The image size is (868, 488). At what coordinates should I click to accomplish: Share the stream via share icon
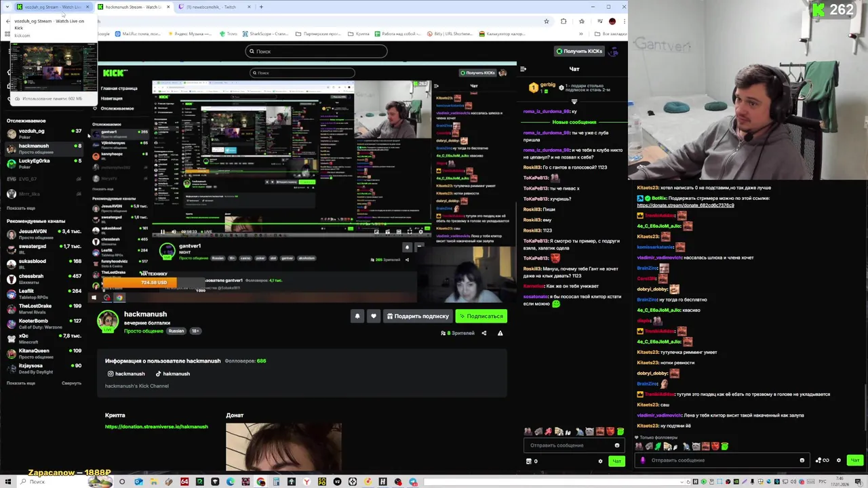[x=484, y=333]
